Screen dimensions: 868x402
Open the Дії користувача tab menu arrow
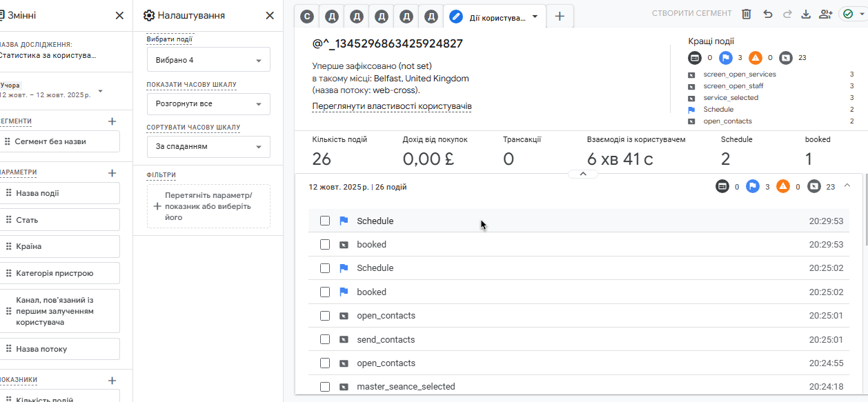pyautogui.click(x=535, y=17)
